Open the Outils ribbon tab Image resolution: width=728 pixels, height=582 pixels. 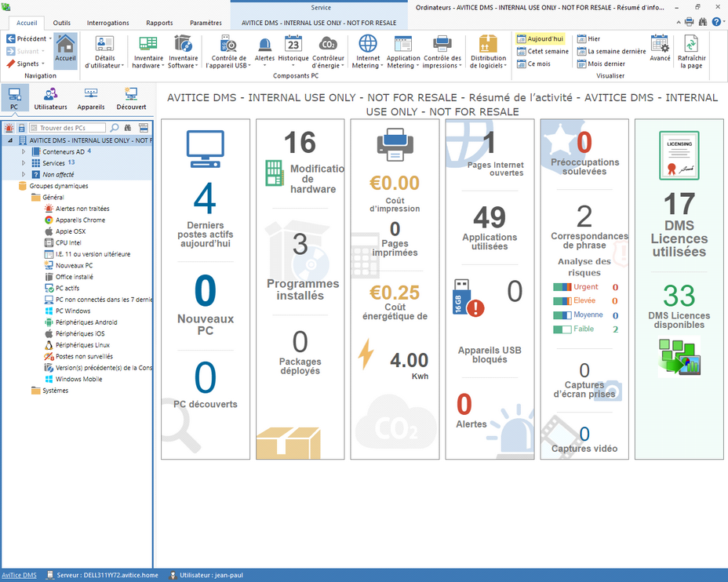click(62, 23)
